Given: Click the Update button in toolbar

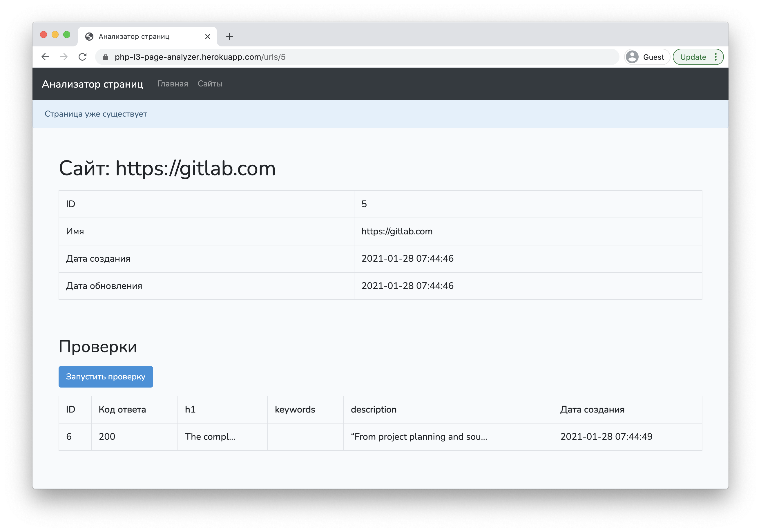Looking at the screenshot, I should [693, 57].
